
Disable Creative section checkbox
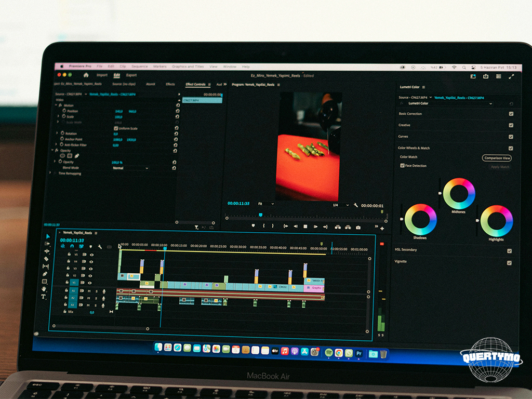(511, 125)
